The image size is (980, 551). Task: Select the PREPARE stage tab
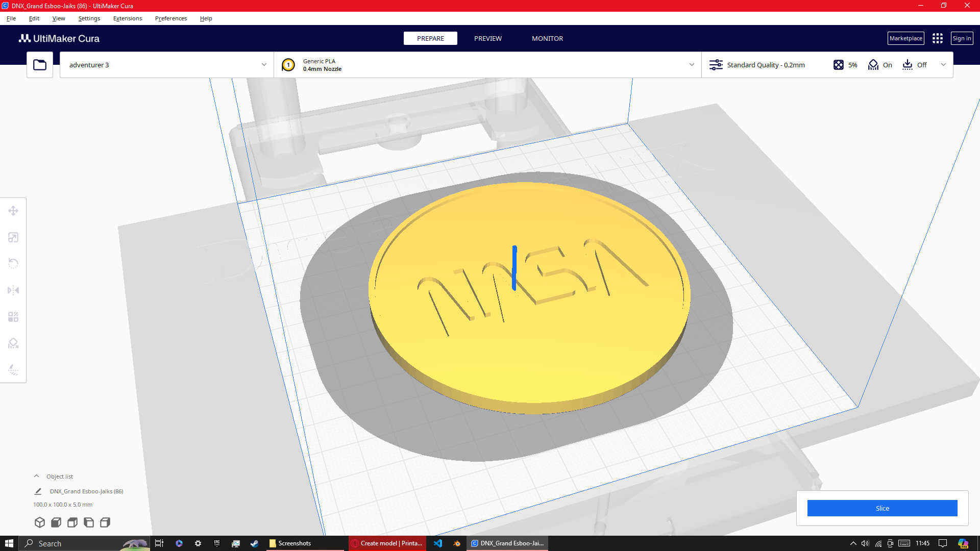click(x=430, y=38)
